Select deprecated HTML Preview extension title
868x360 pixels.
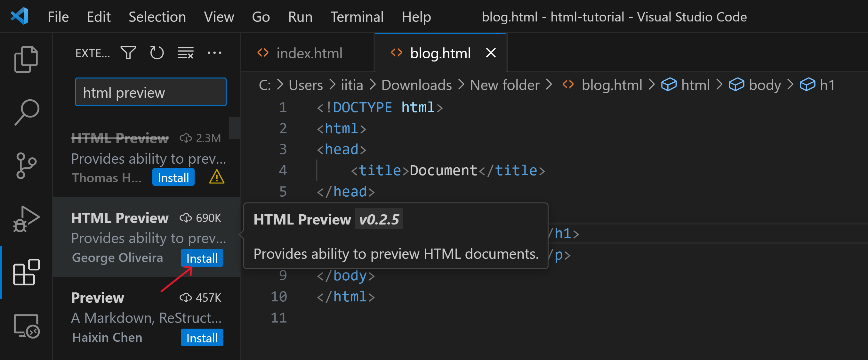click(120, 138)
